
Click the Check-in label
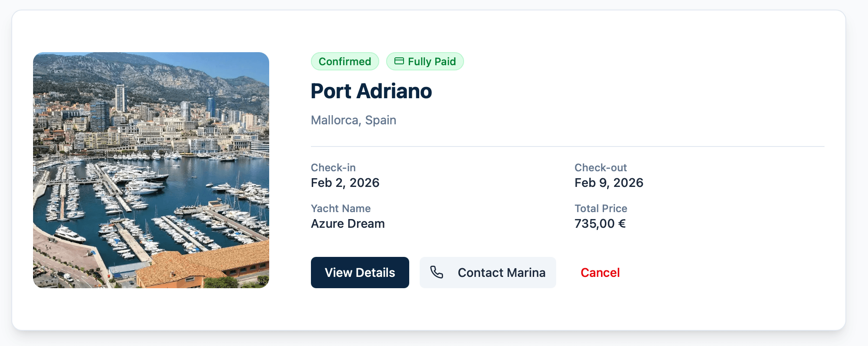pyautogui.click(x=333, y=168)
